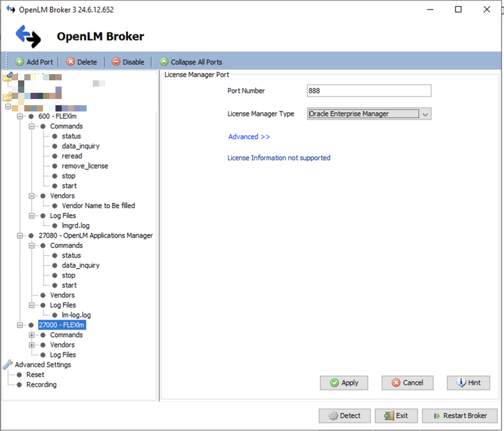Click the Exit button
Image resolution: width=504 pixels, height=431 pixels.
[396, 415]
